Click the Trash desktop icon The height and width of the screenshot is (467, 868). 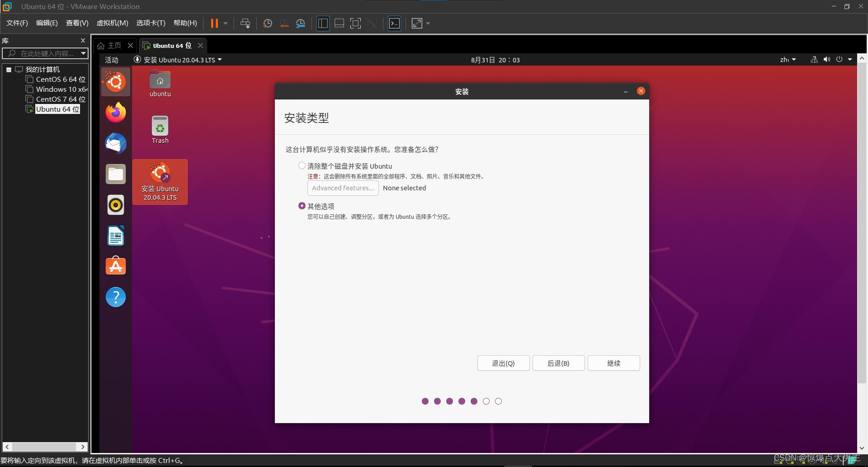tap(160, 130)
